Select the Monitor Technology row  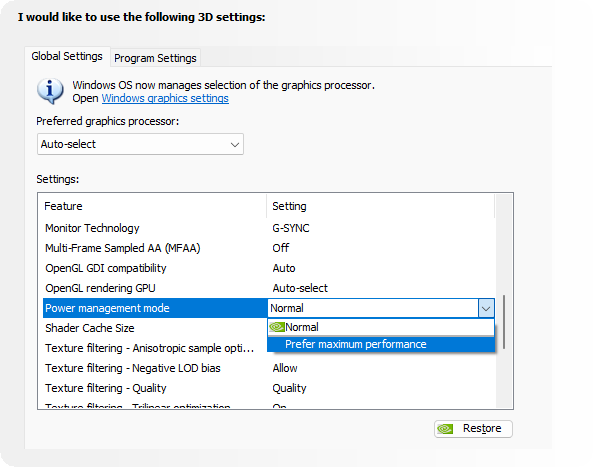tap(269, 228)
